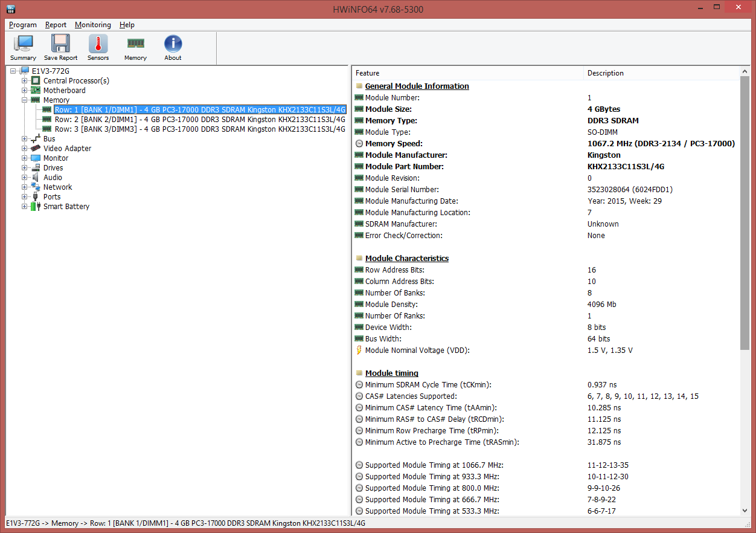Click the Bus tree icon
The image size is (756, 533).
pyautogui.click(x=36, y=138)
